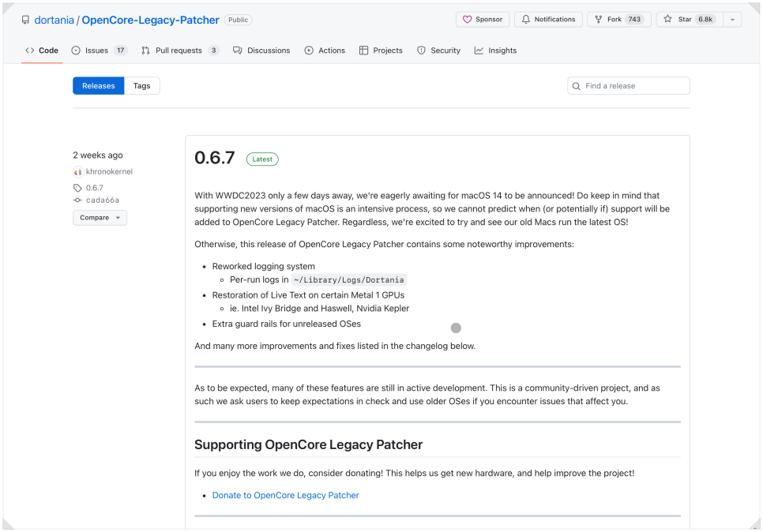This screenshot has width=763, height=532.
Task: Click 'Reworked logging system' bullet text
Action: click(263, 267)
